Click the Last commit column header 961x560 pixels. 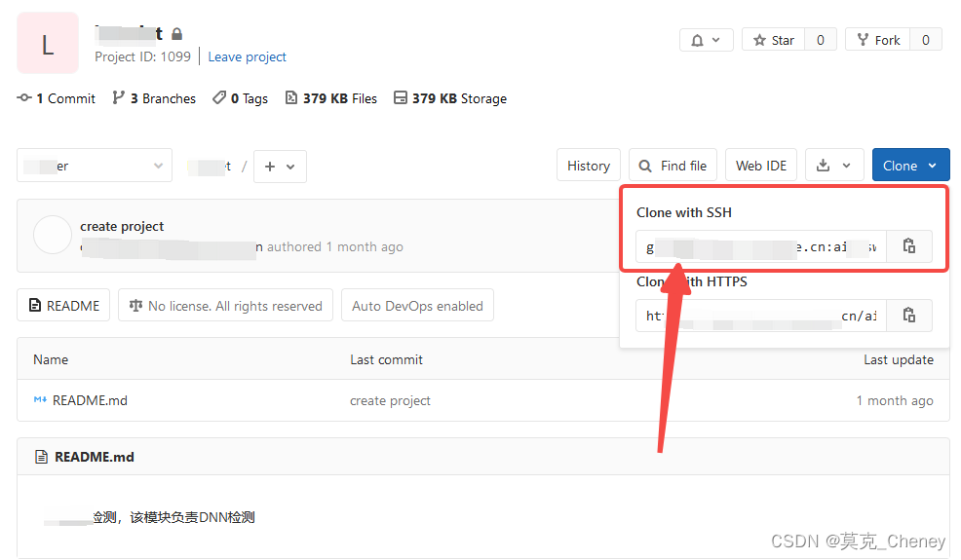(x=386, y=359)
